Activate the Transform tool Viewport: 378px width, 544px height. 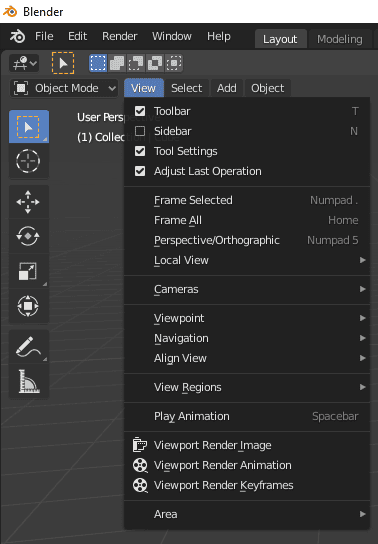coord(29,306)
